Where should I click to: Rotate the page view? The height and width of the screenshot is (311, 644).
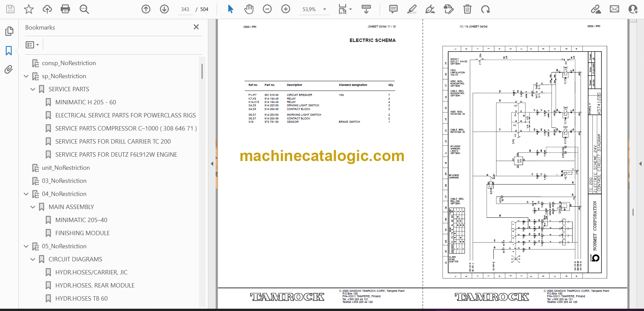pyautogui.click(x=485, y=9)
